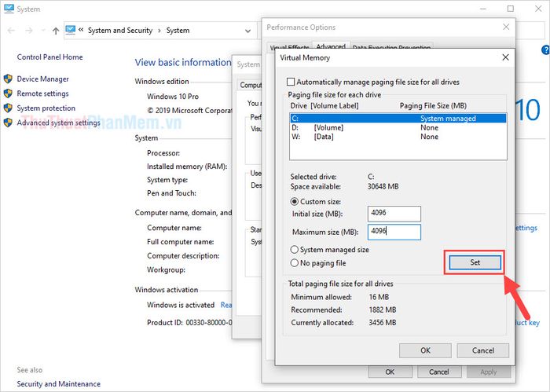Select drive C: System managed row
550x392 pixels.
point(398,119)
